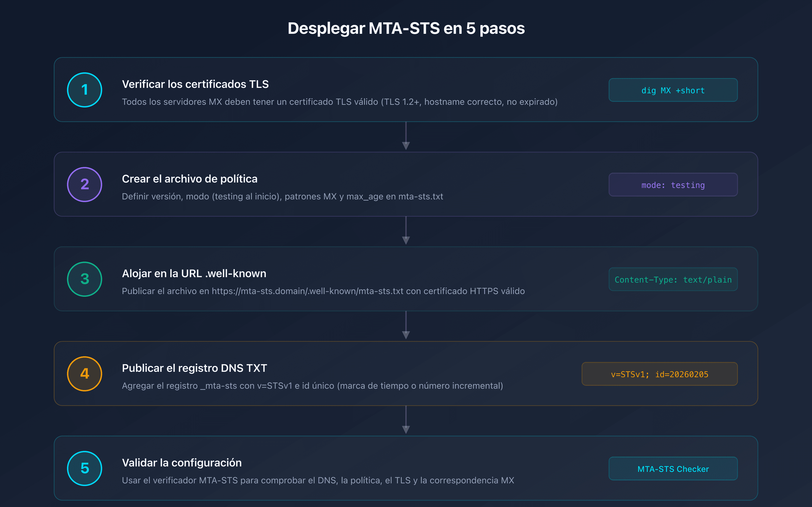The image size is (812, 507).
Task: Select the 'Alojar en la URL .well-known' heading
Action: (x=194, y=273)
